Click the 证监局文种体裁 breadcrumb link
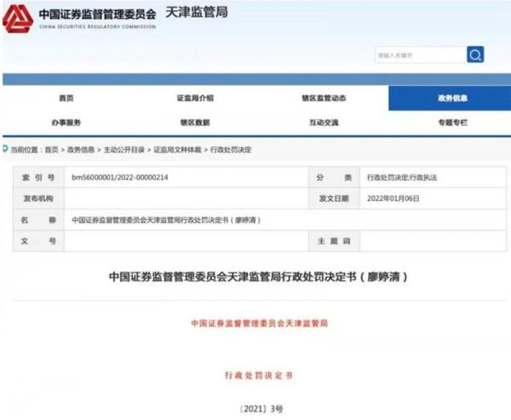 [178, 150]
